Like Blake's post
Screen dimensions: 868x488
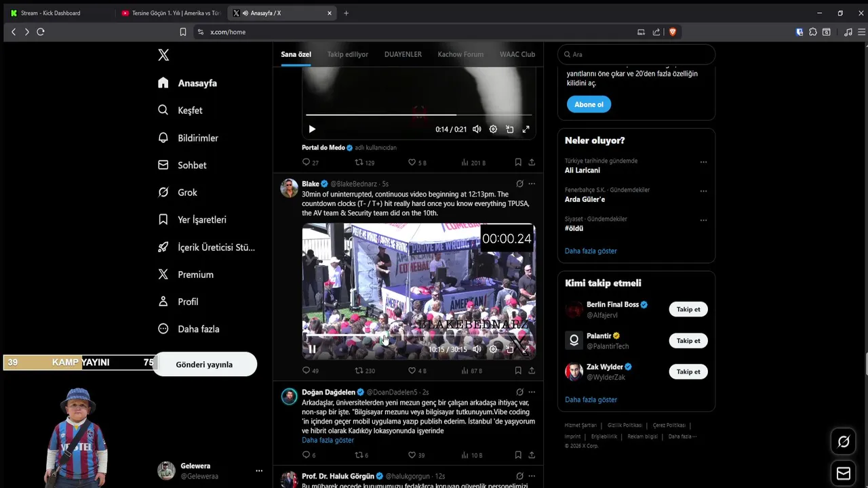click(x=417, y=371)
